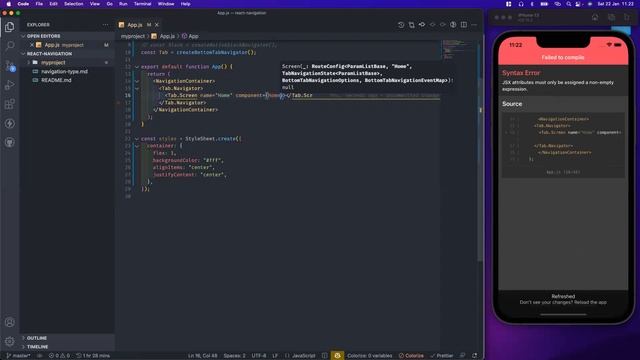Open the Accounts menu in the activity bar
Image resolution: width=640 pixels, height=360 pixels.
10,322
